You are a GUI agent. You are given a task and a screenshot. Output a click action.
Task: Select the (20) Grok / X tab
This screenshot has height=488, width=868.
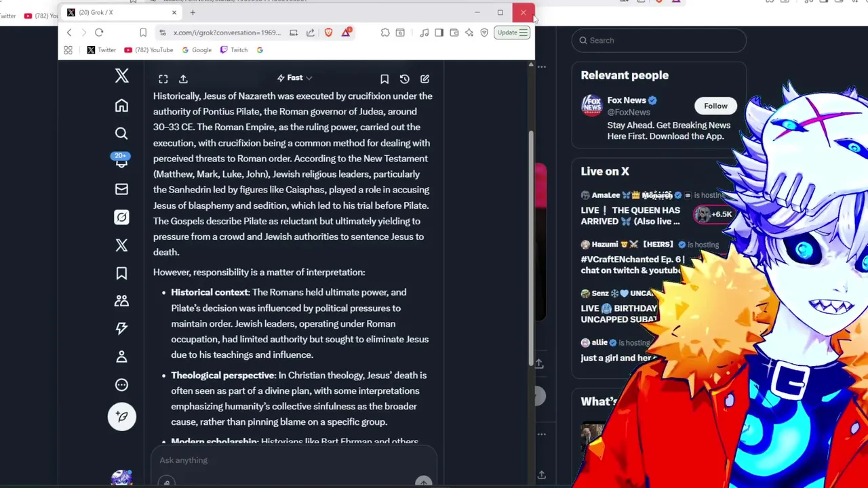click(122, 12)
